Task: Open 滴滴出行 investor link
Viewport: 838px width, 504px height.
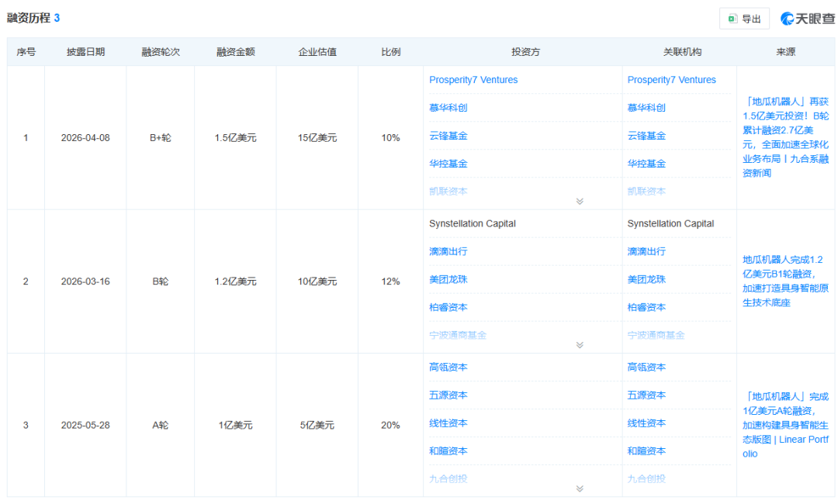Action: (x=448, y=251)
